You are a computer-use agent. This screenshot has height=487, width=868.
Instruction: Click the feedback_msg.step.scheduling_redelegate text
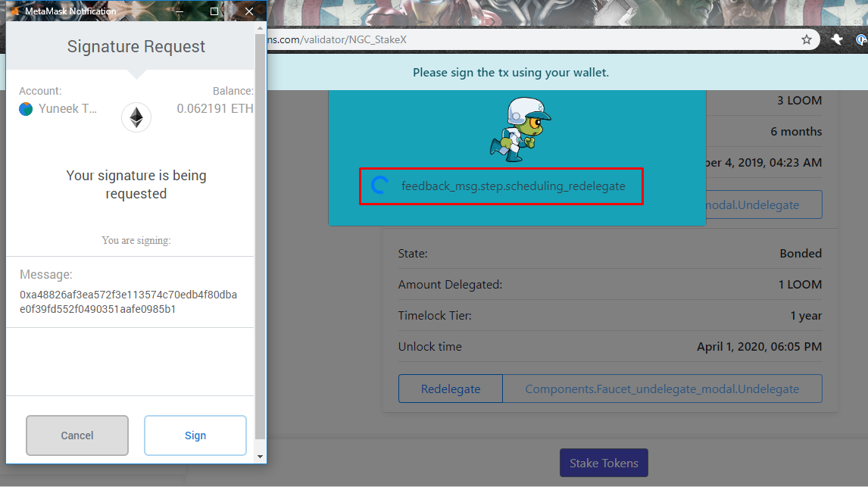[x=514, y=186]
